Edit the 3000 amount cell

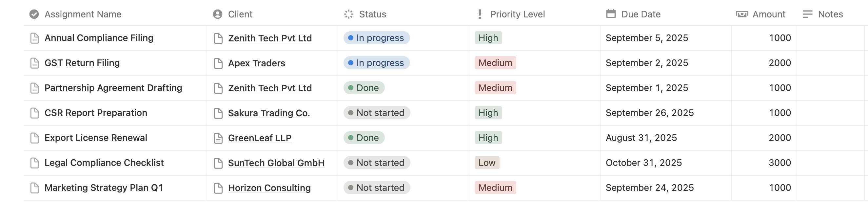click(x=779, y=163)
